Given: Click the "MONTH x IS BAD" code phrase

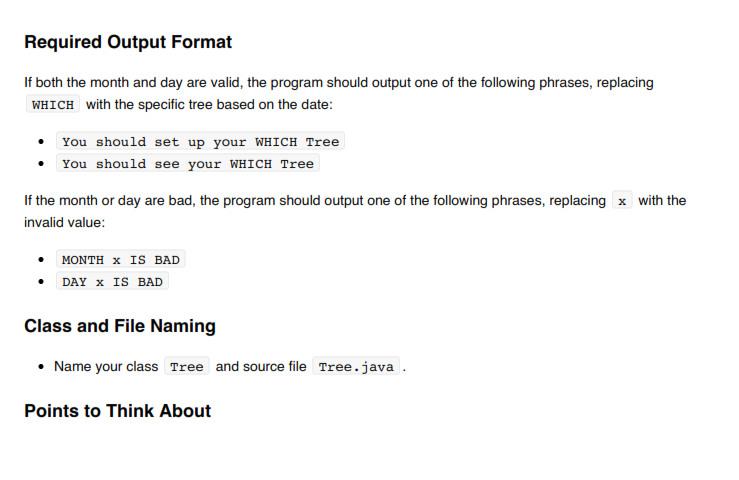Looking at the screenshot, I should pos(121,259).
